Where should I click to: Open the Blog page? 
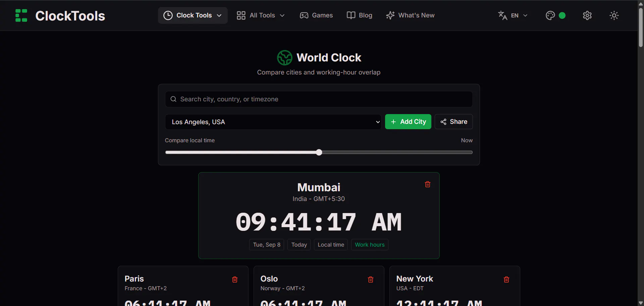click(360, 15)
